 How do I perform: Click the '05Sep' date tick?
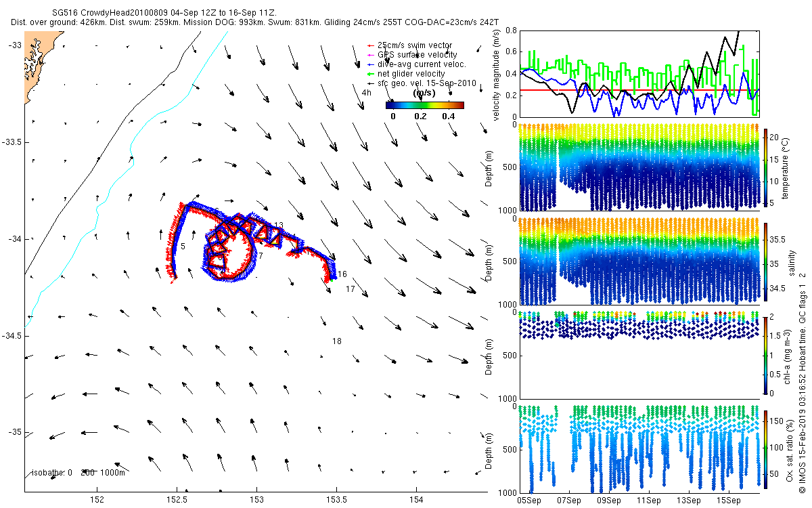529,501
